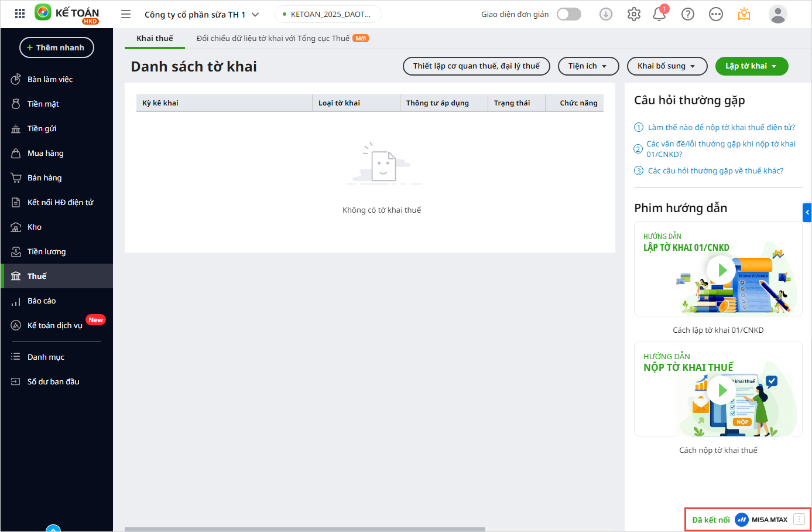The height and width of the screenshot is (532, 812).
Task: Select Báo cáo in the sidebar
Action: (x=42, y=301)
